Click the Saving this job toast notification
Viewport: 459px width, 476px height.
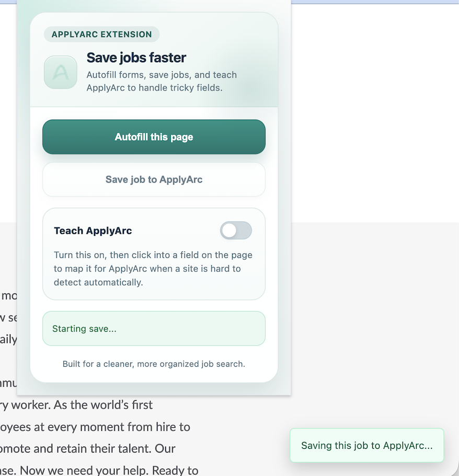point(366,445)
